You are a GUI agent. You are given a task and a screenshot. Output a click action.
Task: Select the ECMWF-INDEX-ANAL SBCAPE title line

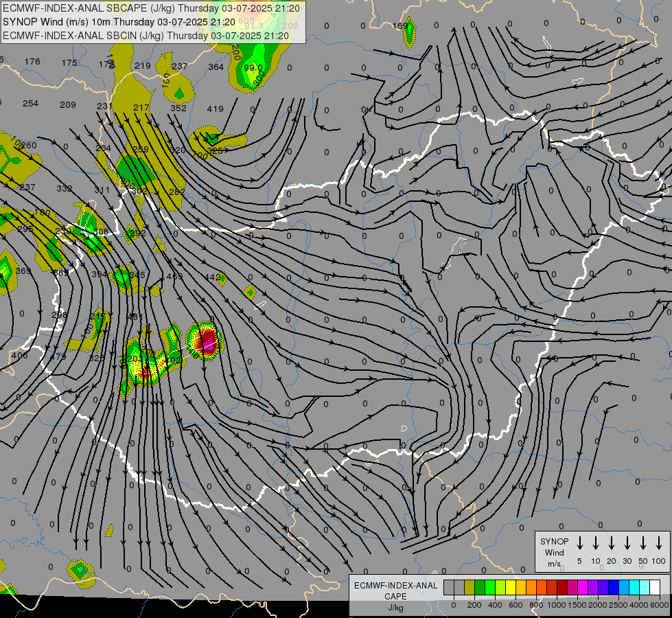point(151,8)
